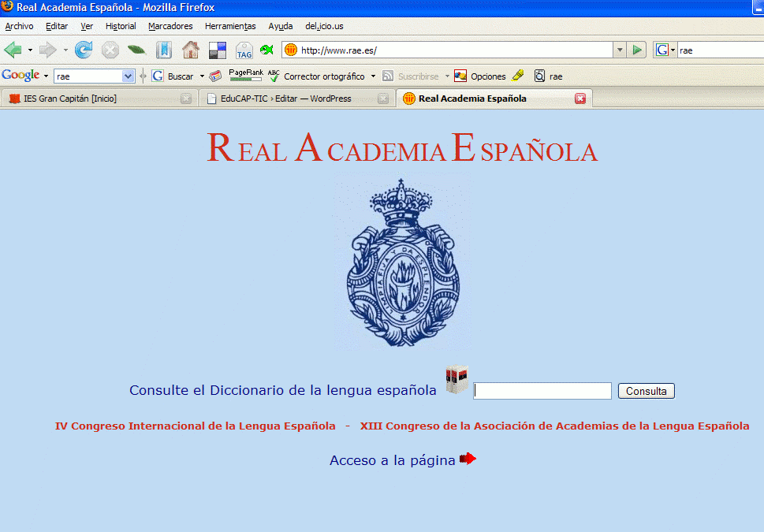Open IV Congreso Internacional de la Lengua Española link
764x532 pixels.
pos(196,426)
